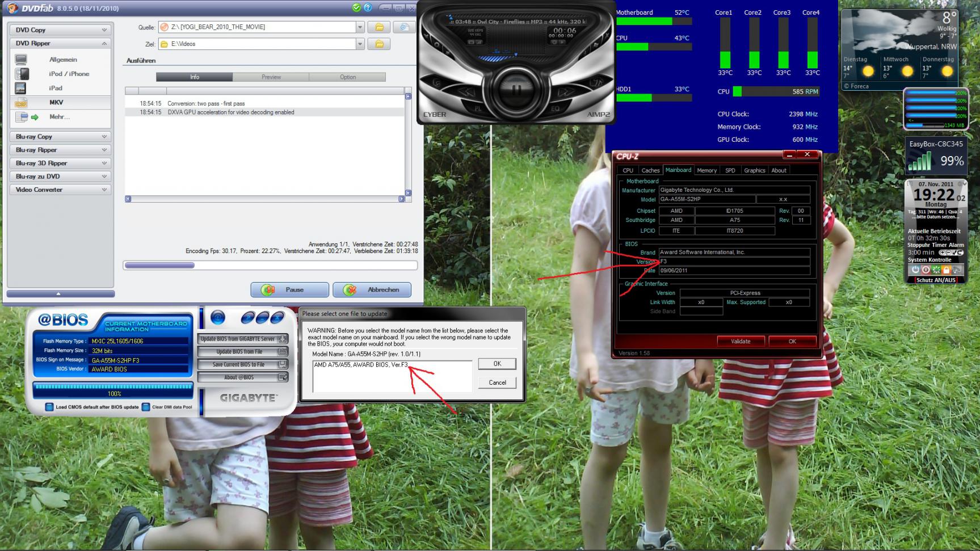Open the Quelle source dropdown
Screen dimensions: 980x551
[x=360, y=27]
